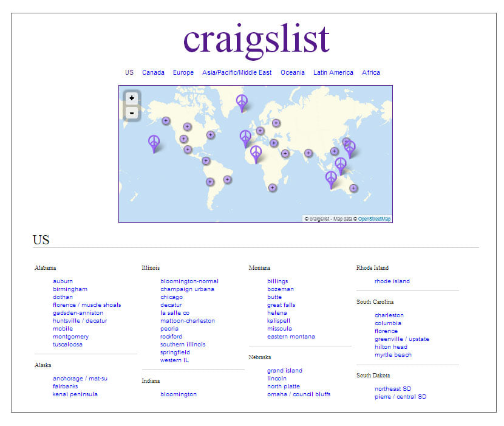Viewport: 504px width, 426px height.
Task: Open omaha / council bluffs link
Action: 299,394
